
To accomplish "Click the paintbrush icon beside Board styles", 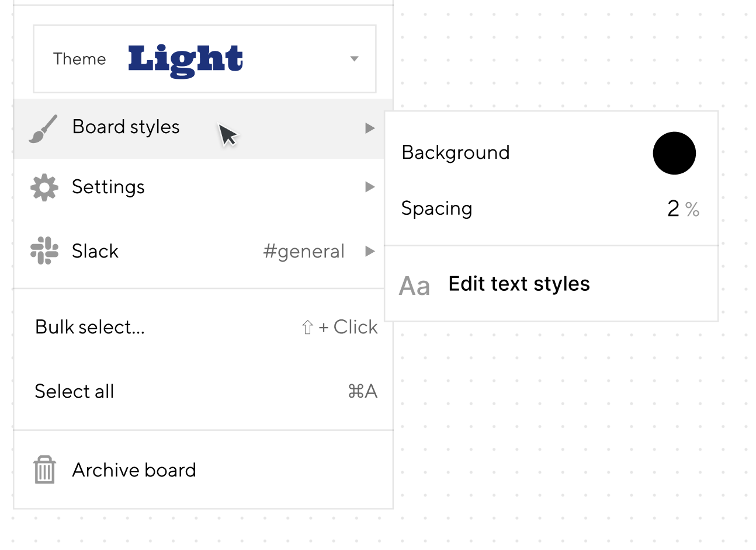I will (44, 128).
